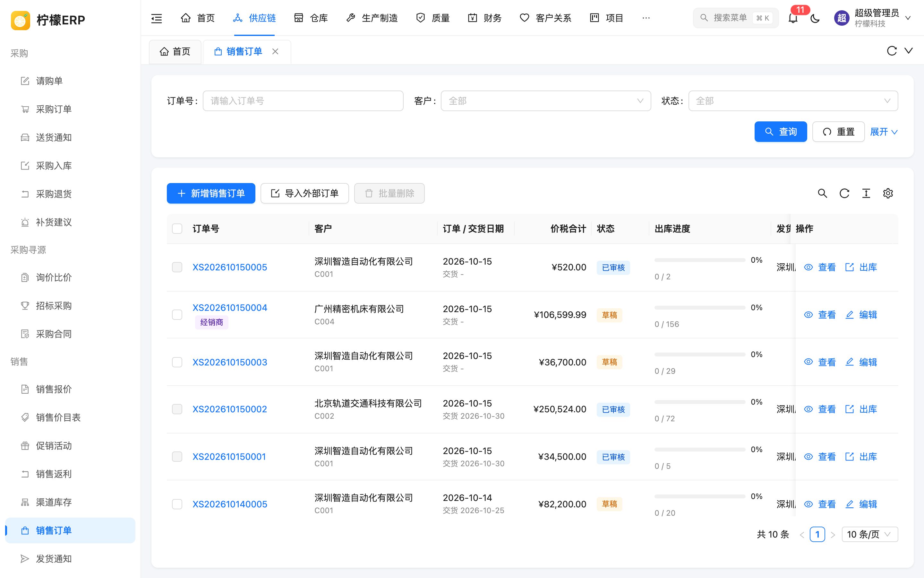Click 编辑 for order XS202610150004

861,315
